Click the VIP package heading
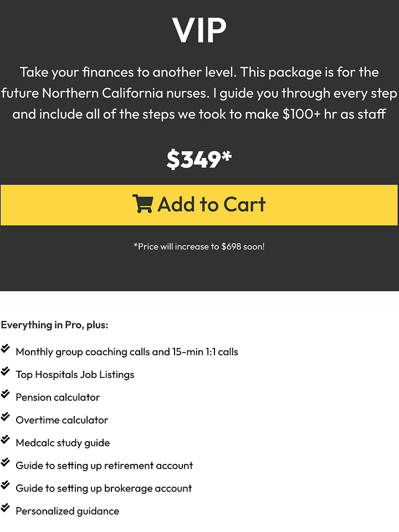399x532 pixels. coord(199,30)
